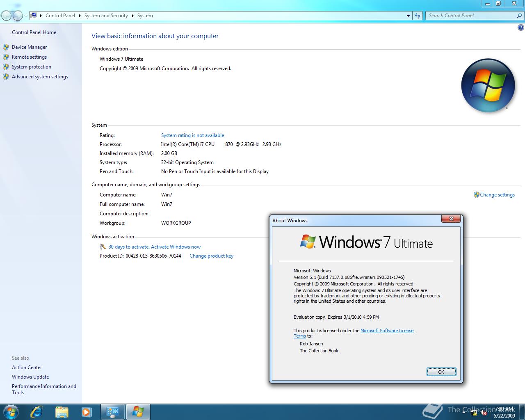This screenshot has width=525, height=420.
Task: Click the Advanced system settings shield icon
Action: [x=6, y=77]
